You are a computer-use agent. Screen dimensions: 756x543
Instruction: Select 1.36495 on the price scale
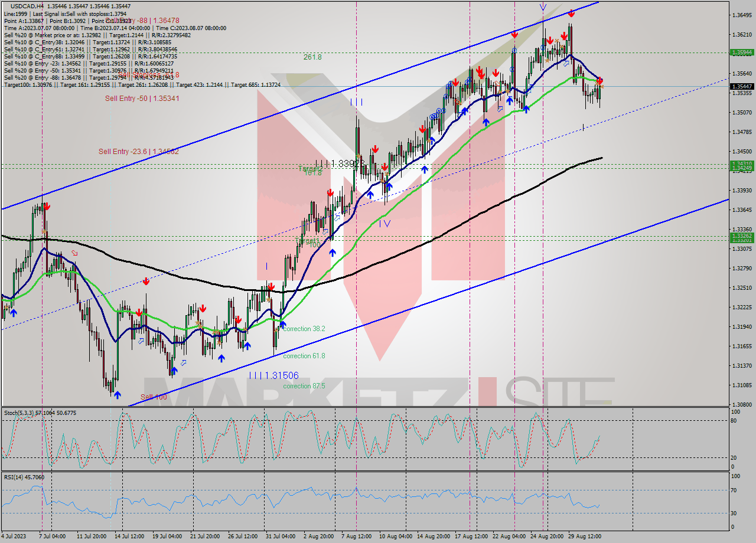[743, 15]
